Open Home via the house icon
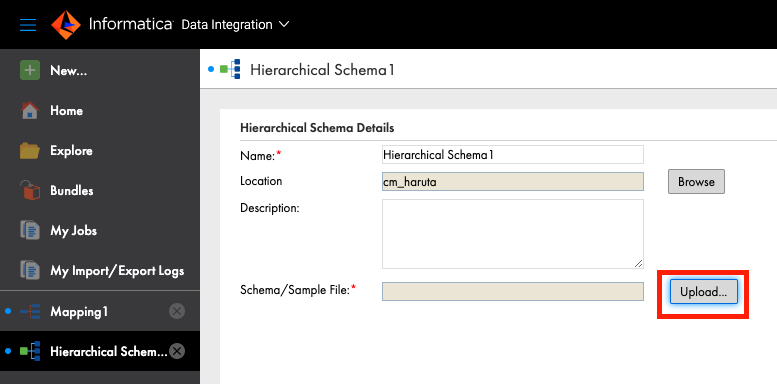 (x=30, y=110)
